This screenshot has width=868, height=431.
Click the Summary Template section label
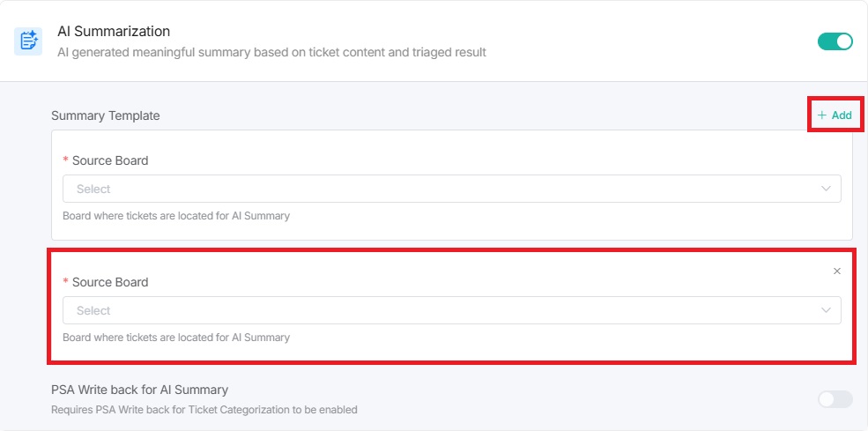click(106, 115)
